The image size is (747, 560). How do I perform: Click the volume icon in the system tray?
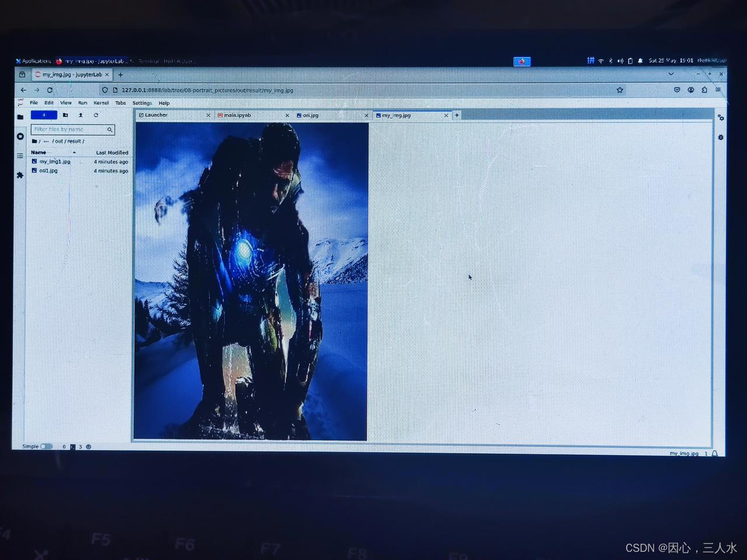point(620,61)
